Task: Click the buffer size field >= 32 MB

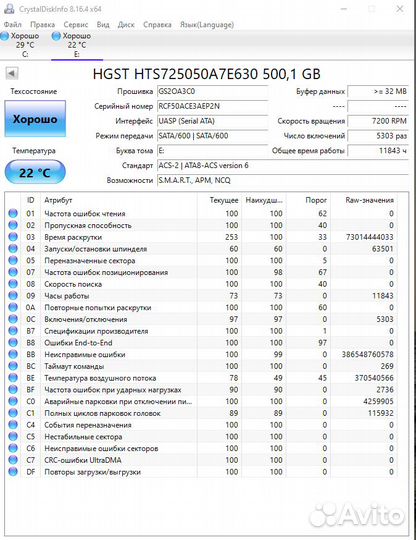Action: pos(378,92)
